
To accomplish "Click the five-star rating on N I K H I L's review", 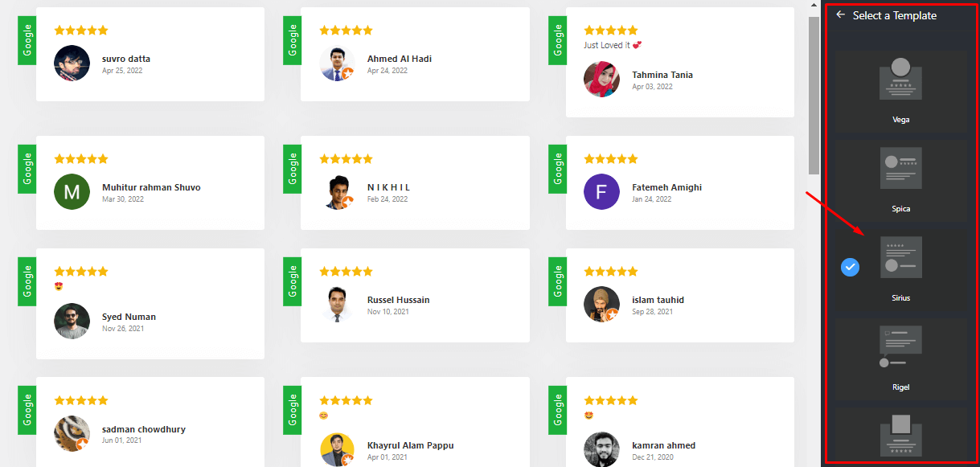I will point(346,159).
